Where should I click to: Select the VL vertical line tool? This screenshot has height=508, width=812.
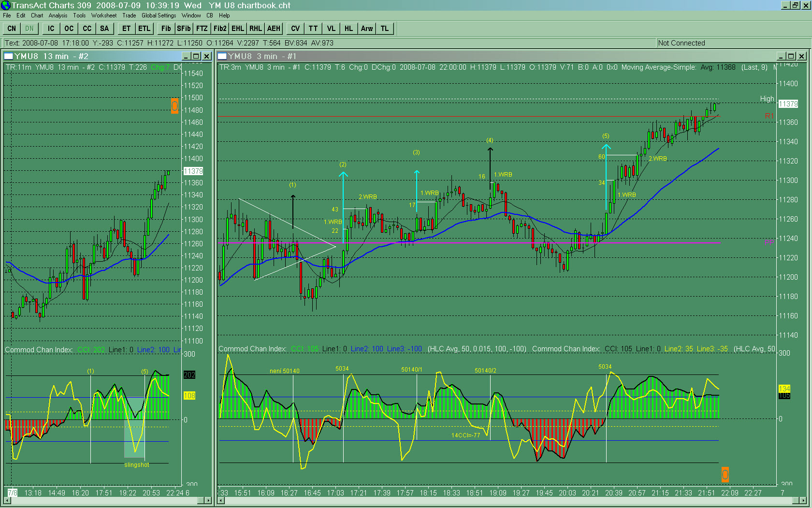[x=331, y=29]
